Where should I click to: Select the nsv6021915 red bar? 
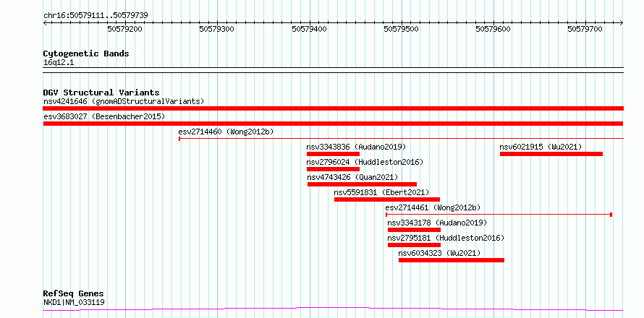pyautogui.click(x=551, y=154)
